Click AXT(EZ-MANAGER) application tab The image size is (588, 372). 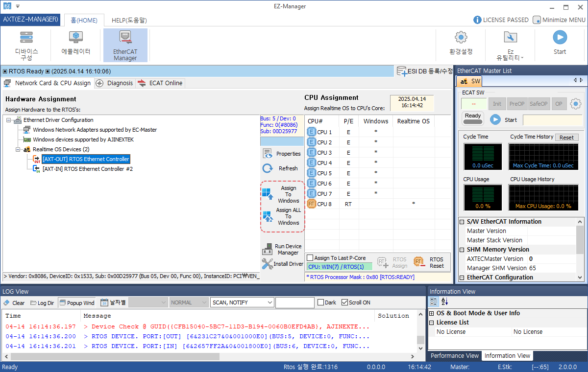tap(30, 20)
